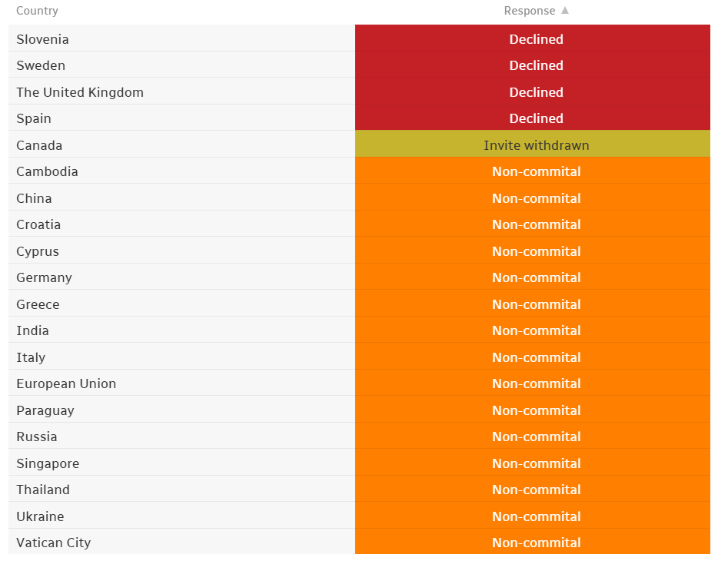Click Canada's Invite withdrawn cell
Image resolution: width=728 pixels, height=561 pixels.
pyautogui.click(x=536, y=145)
